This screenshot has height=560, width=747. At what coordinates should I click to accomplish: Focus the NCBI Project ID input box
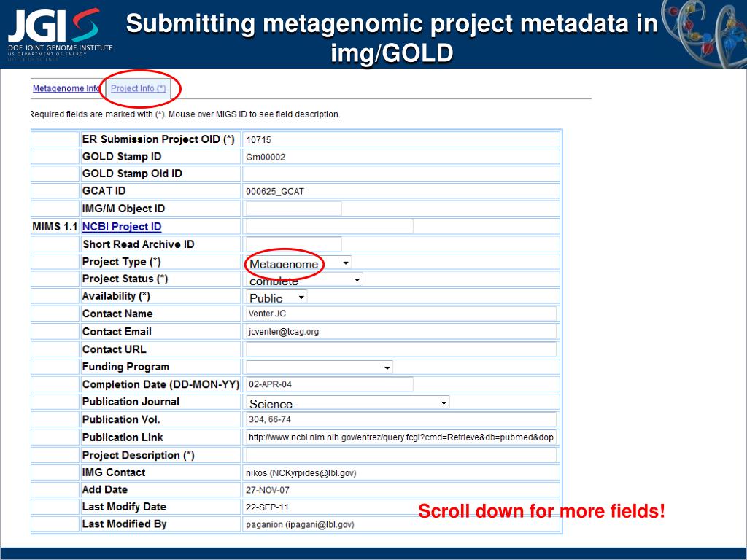tap(329, 226)
